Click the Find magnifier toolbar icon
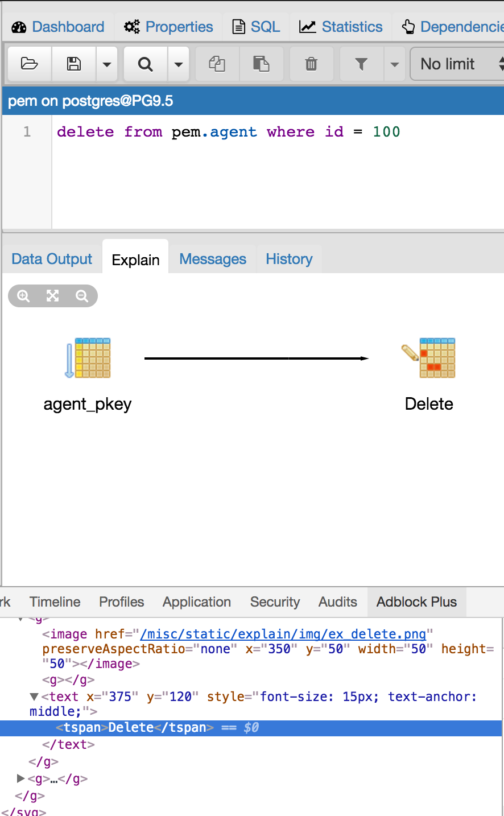 146,64
